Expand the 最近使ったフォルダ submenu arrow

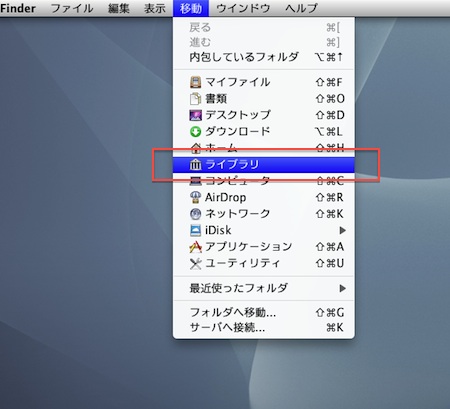coord(342,288)
